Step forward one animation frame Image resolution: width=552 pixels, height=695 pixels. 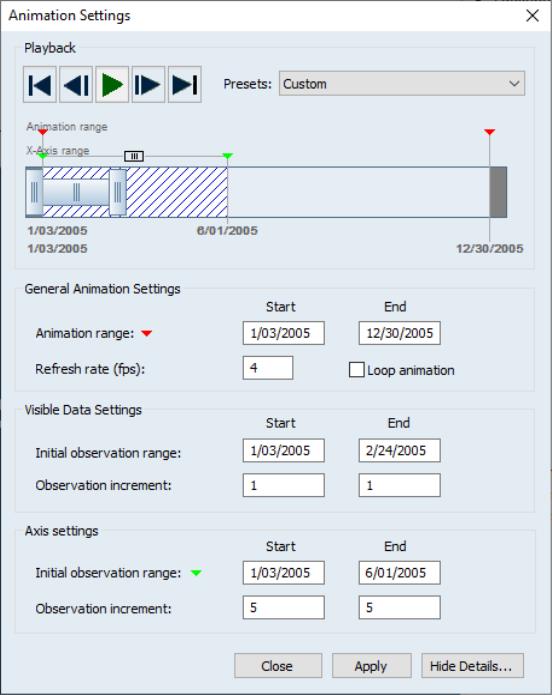tap(148, 85)
